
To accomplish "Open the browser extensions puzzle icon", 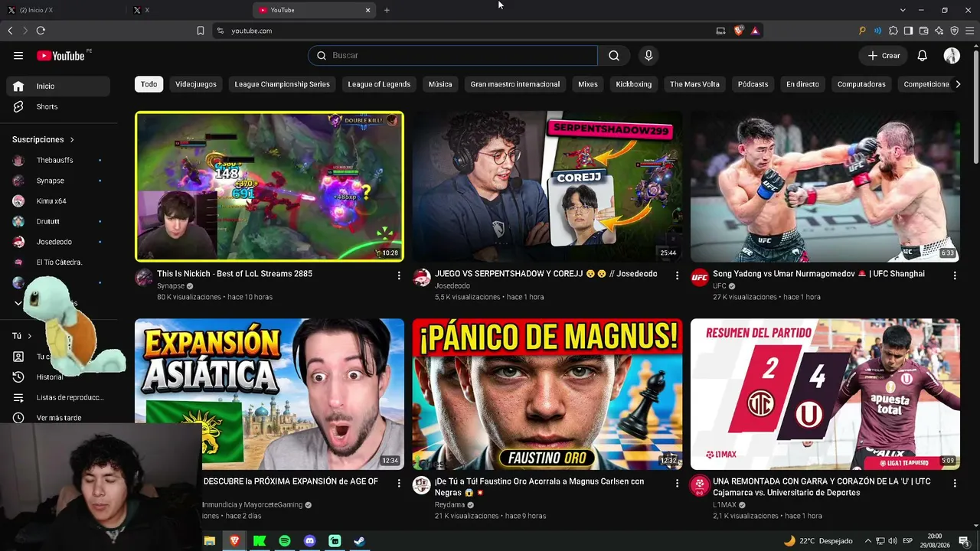I will point(893,31).
